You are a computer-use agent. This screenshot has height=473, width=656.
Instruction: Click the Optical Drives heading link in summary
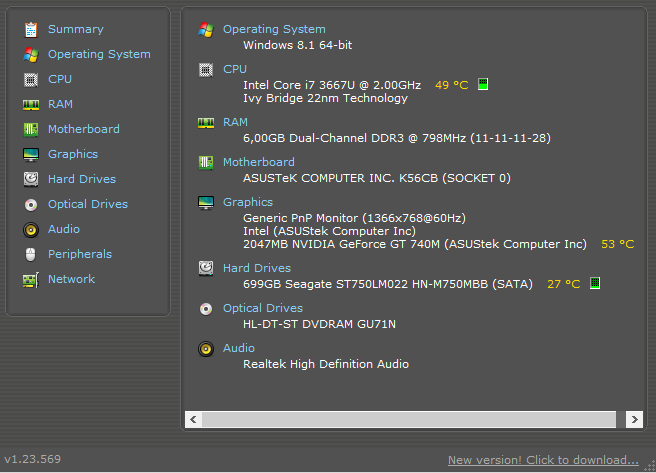(263, 308)
